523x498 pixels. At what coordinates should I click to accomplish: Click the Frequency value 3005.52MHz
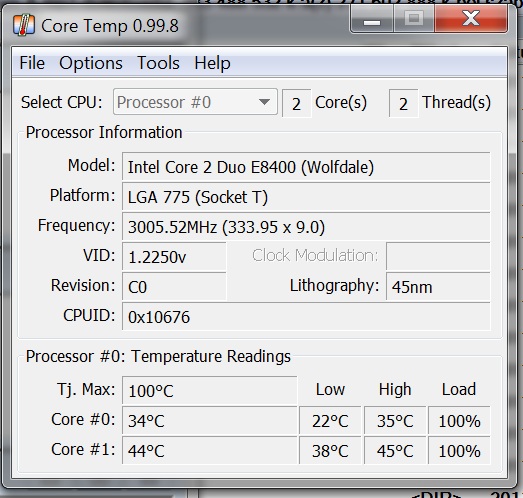(306, 227)
